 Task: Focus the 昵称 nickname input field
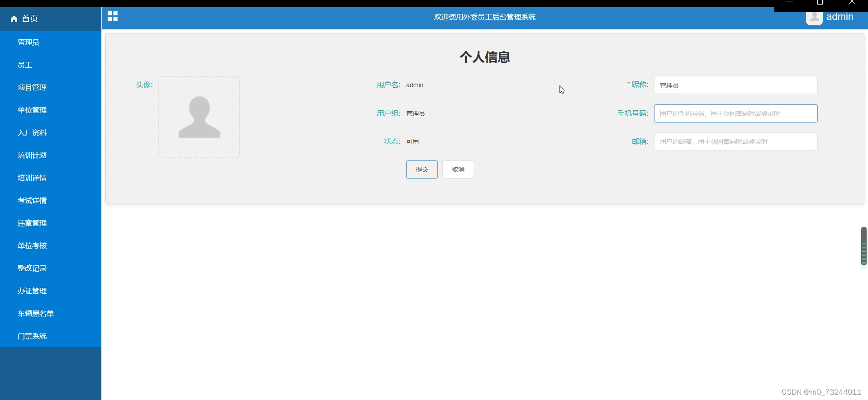735,85
